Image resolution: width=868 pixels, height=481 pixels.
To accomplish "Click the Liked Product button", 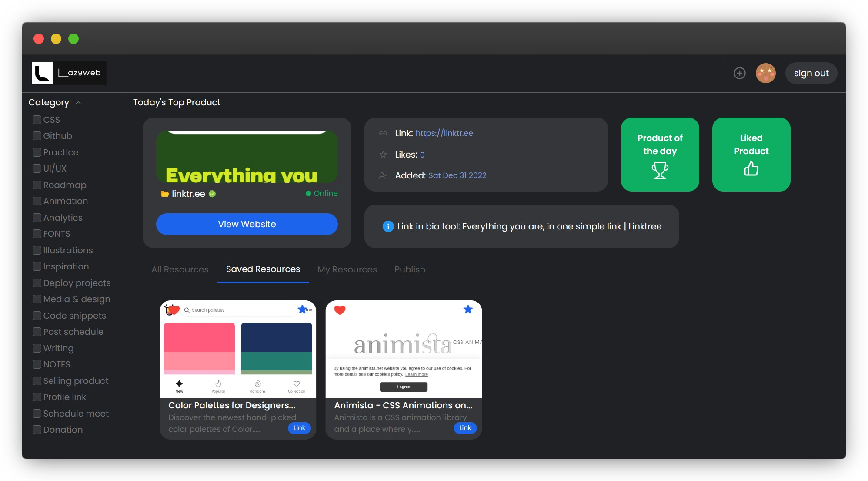I will click(x=751, y=155).
